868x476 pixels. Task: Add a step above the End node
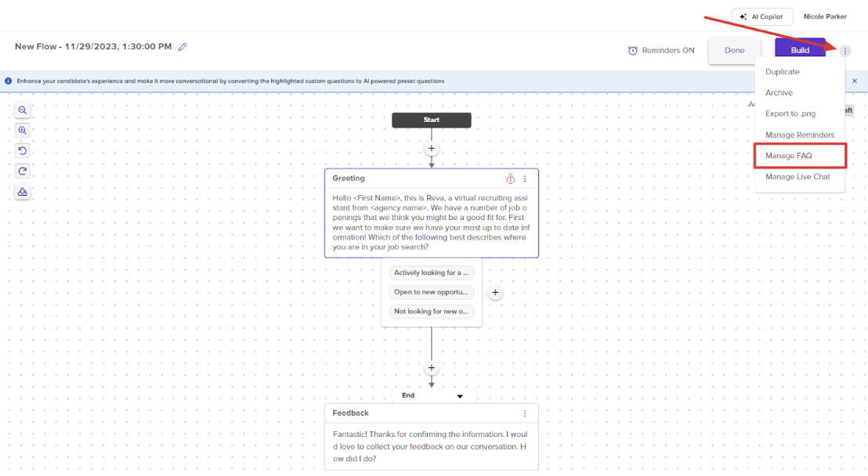(x=432, y=367)
